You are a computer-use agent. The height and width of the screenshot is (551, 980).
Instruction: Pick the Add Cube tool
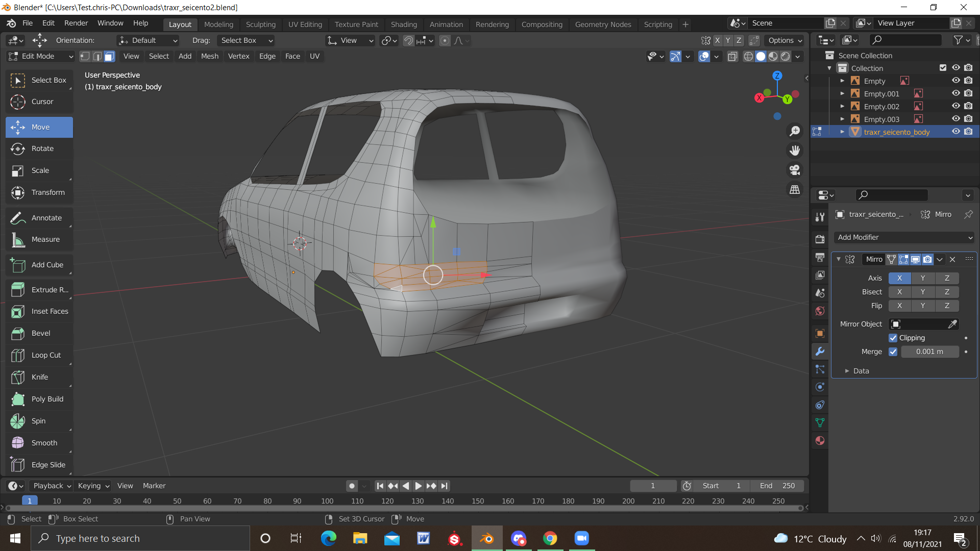tap(39, 265)
